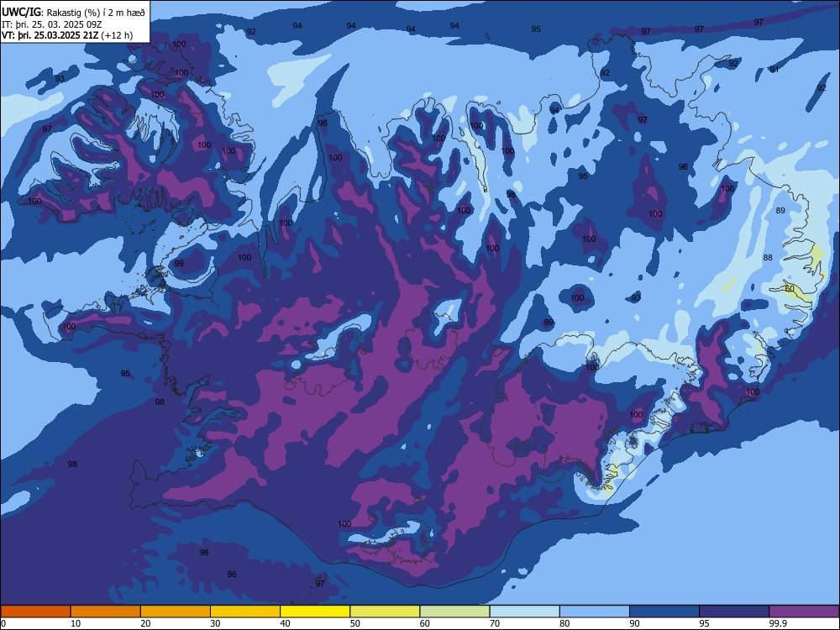The image size is (840, 630).
Task: Select the golden 30–40 legend swatch
Action: pyautogui.click(x=245, y=612)
